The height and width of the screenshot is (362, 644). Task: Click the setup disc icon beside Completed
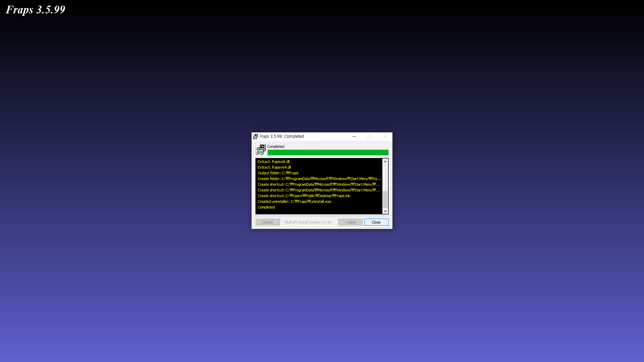(x=261, y=149)
